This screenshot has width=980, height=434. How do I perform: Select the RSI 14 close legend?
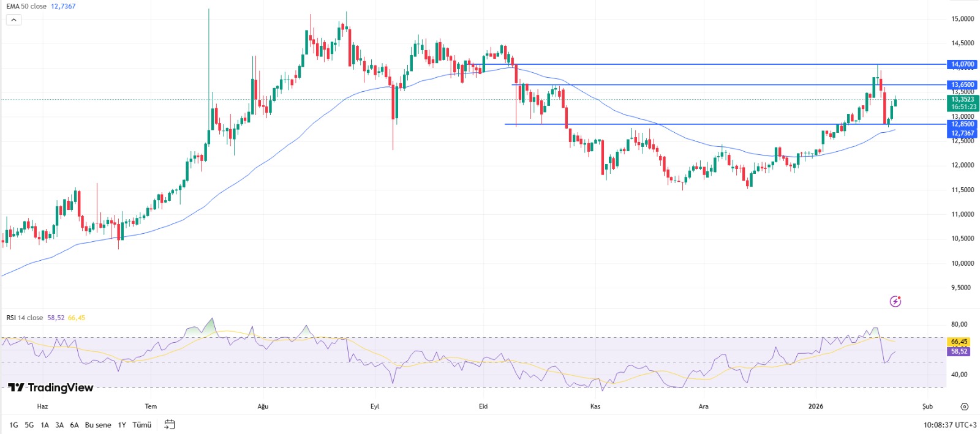coord(24,318)
